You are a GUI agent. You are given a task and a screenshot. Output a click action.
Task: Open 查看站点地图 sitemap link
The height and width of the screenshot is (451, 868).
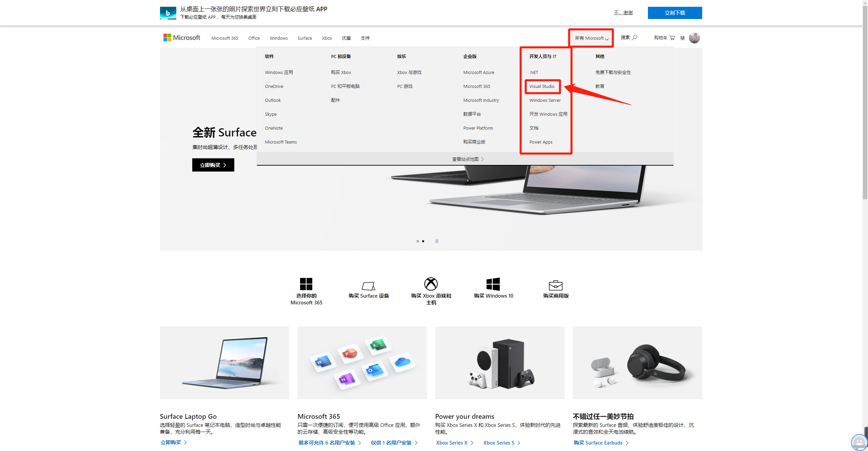pos(468,159)
